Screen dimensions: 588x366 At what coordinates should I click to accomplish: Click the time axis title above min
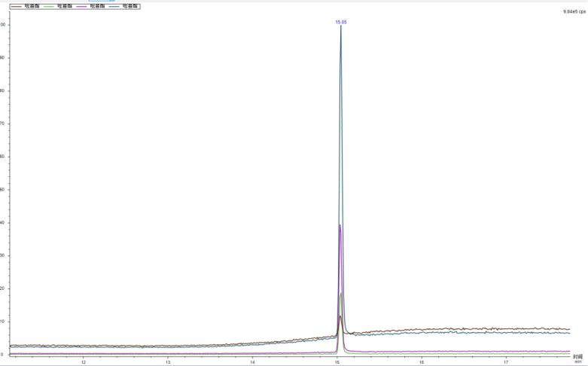click(x=577, y=356)
